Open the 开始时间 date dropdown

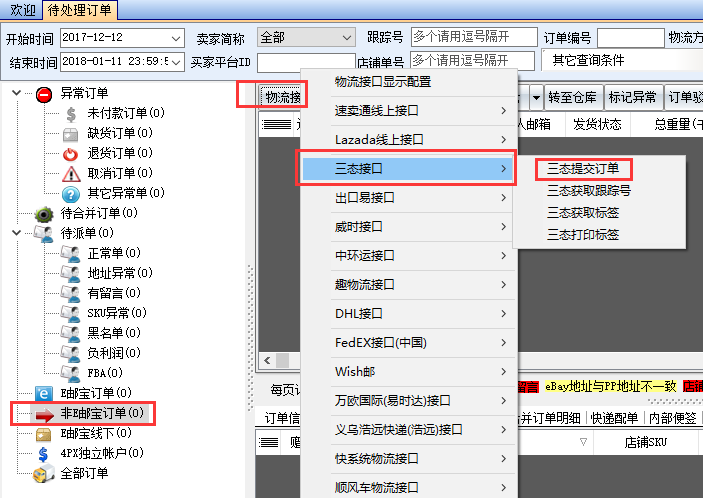[x=176, y=39]
